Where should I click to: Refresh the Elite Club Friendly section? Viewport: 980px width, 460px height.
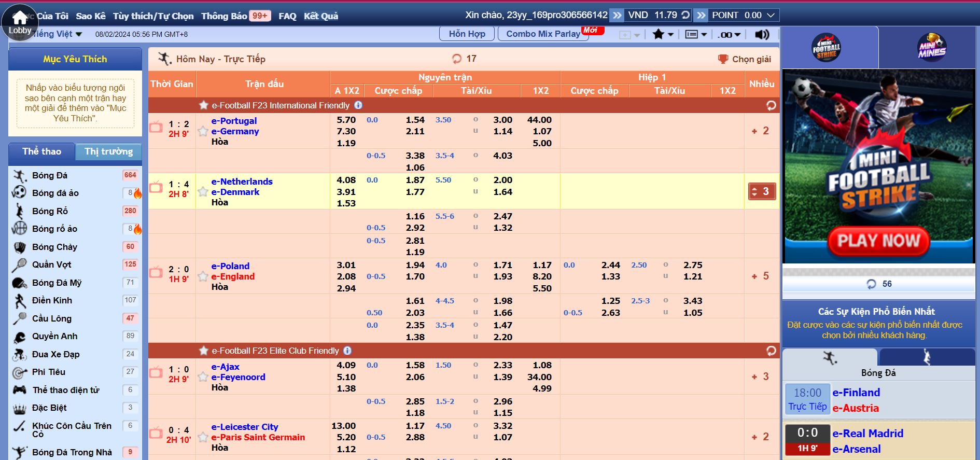771,351
